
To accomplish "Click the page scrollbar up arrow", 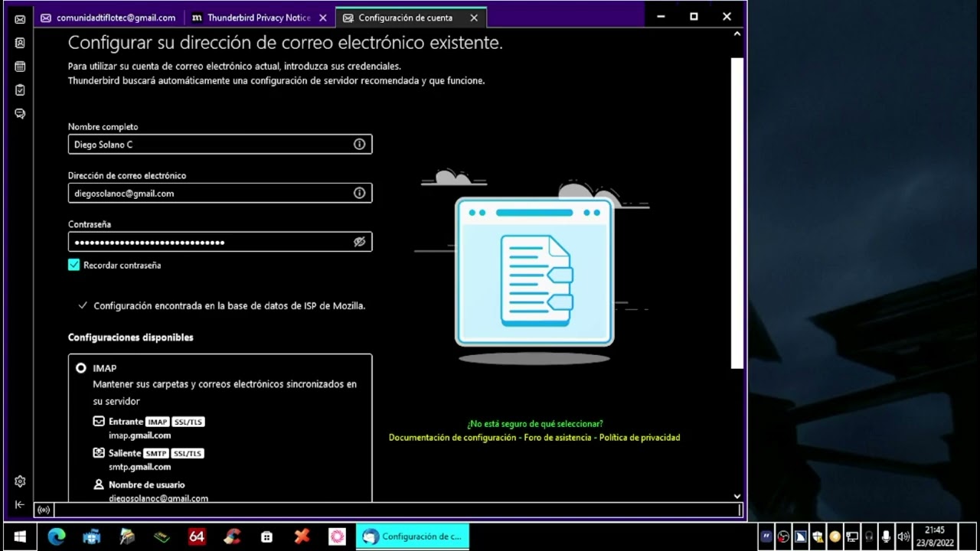I will coord(737,34).
